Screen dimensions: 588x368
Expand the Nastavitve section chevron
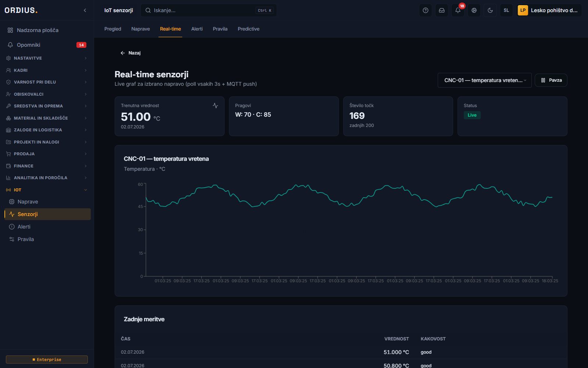[x=86, y=58]
